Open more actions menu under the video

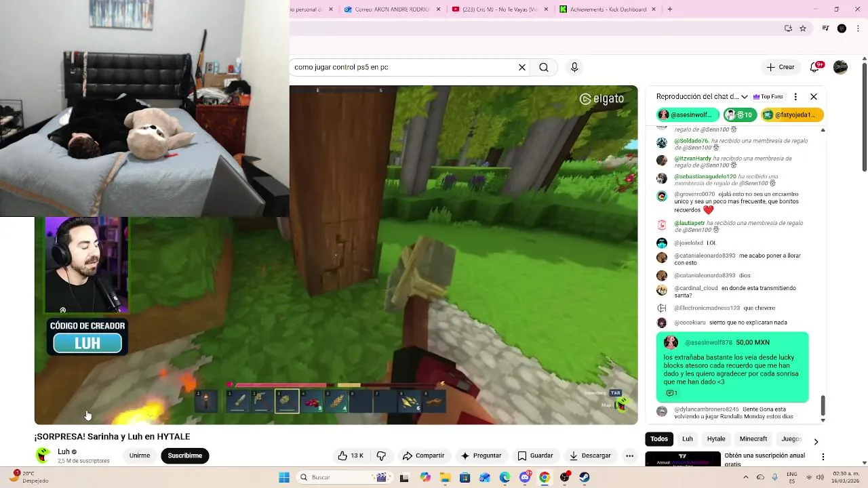coord(629,455)
